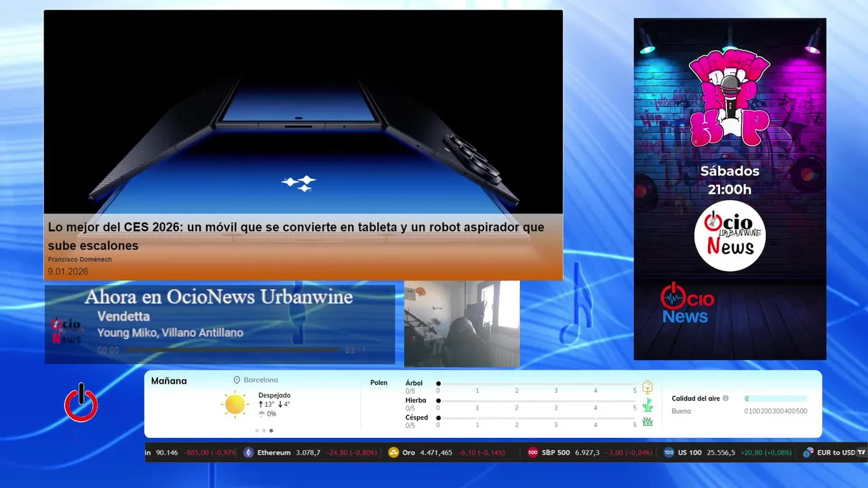Click the red power logo icon
This screenshot has height=488, width=868.
(81, 403)
